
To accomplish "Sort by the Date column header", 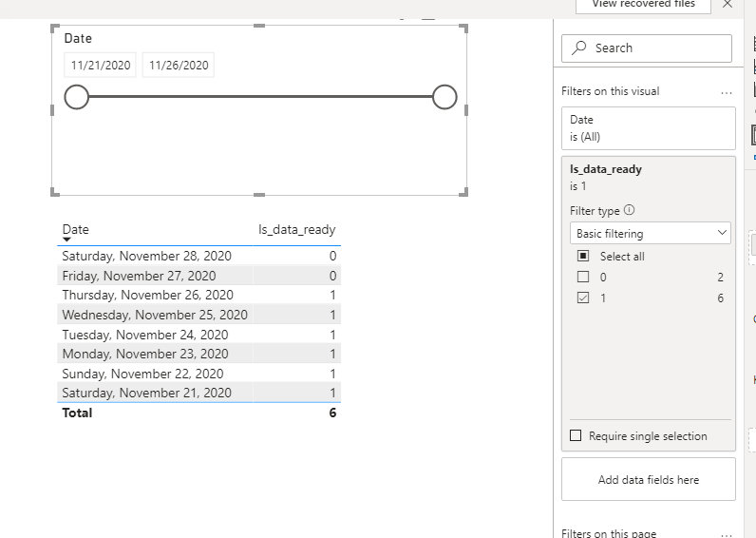I will click(76, 229).
